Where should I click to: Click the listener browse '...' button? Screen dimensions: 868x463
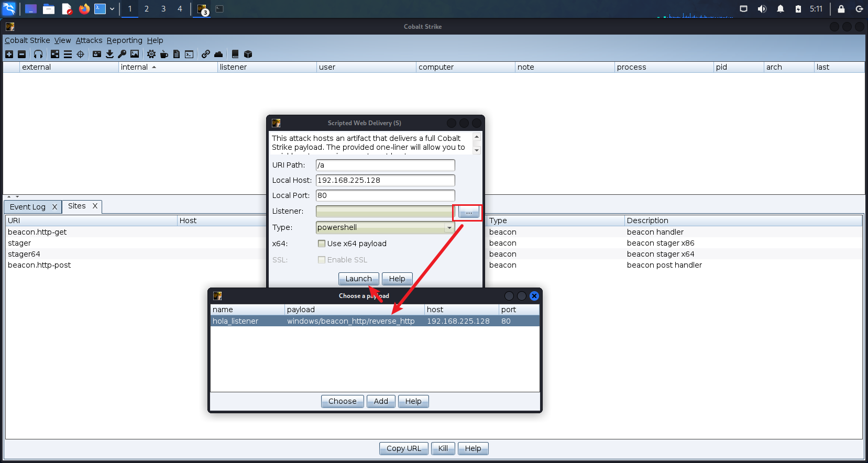pyautogui.click(x=469, y=212)
